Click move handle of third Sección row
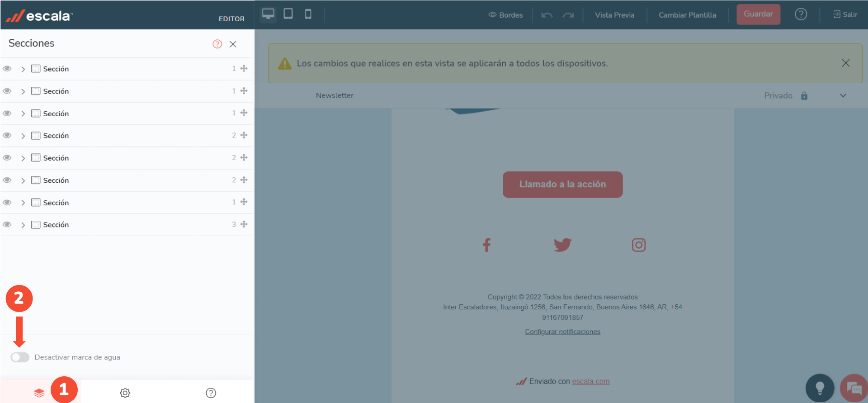This screenshot has height=403, width=868. (x=244, y=113)
